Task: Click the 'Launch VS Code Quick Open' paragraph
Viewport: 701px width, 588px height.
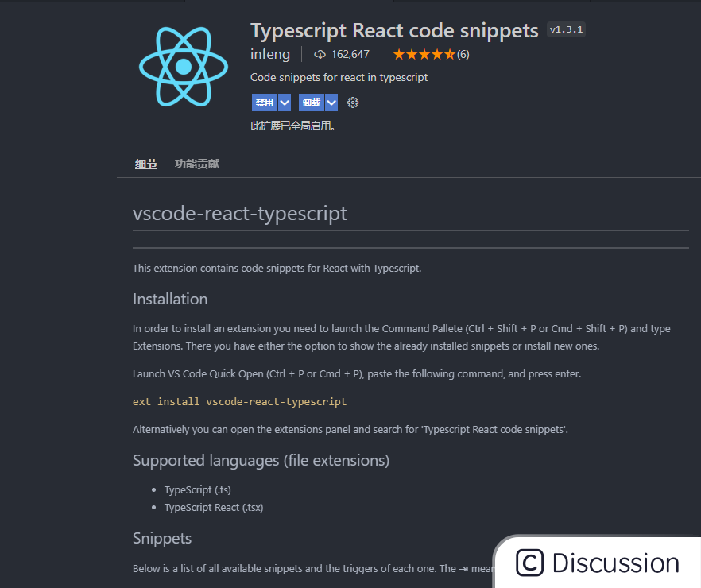Action: click(357, 374)
